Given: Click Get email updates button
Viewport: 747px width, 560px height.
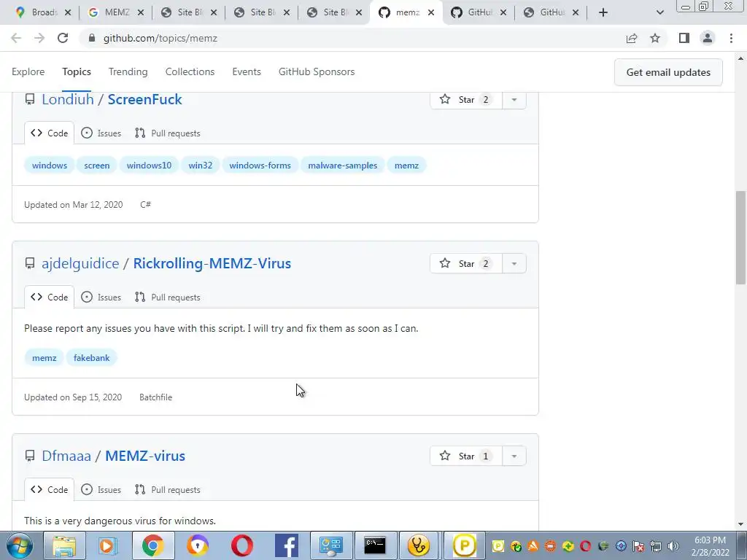Looking at the screenshot, I should click(668, 72).
